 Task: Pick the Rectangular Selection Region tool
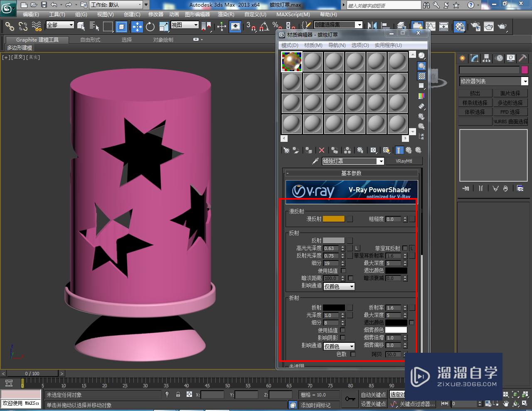(x=108, y=27)
